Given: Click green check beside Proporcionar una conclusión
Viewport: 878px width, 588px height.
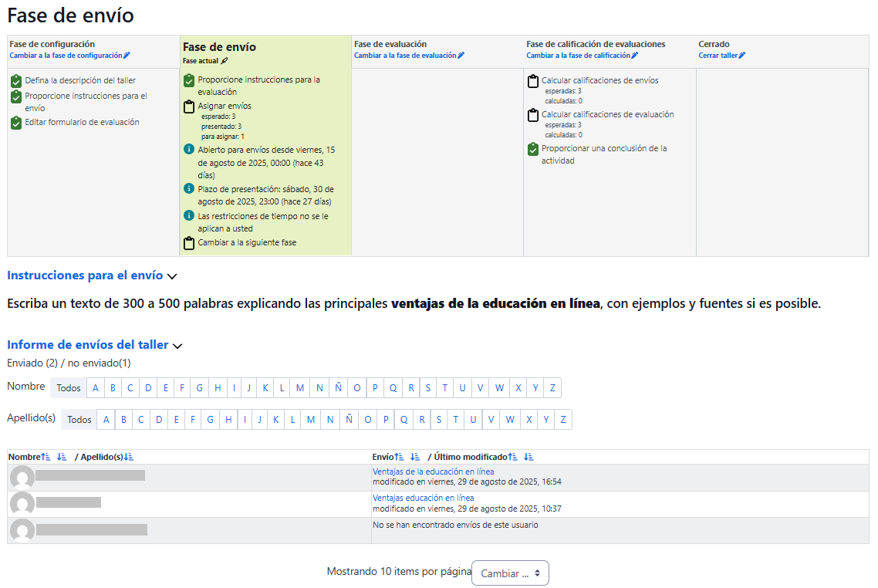Looking at the screenshot, I should click(532, 149).
